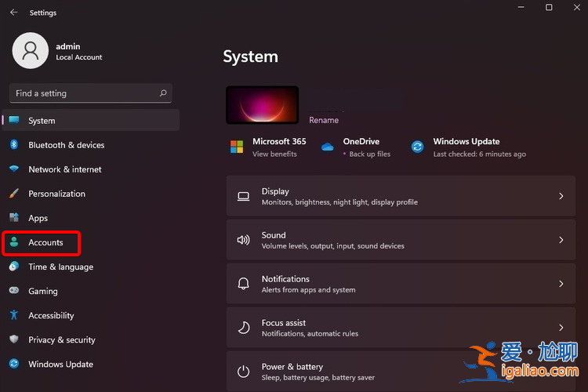Click the Focus assist moon icon
The image size is (588, 392).
click(x=244, y=328)
